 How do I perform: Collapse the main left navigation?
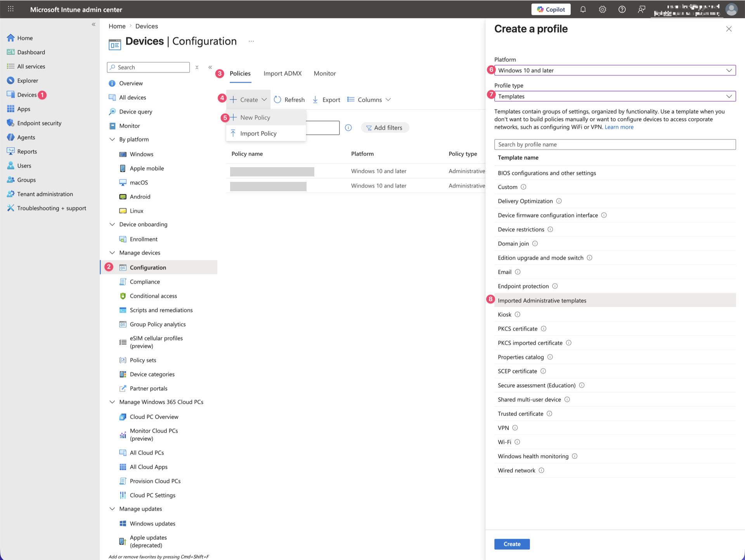(94, 24)
